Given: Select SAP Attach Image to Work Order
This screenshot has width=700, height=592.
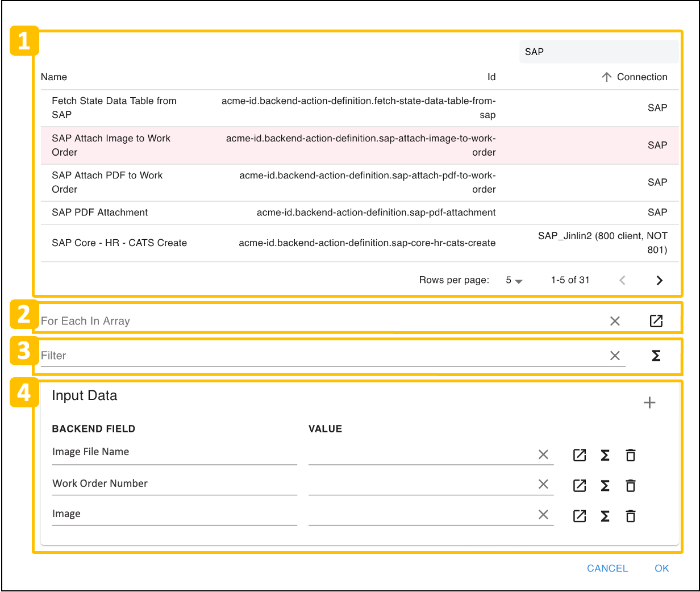Looking at the screenshot, I should click(x=360, y=145).
